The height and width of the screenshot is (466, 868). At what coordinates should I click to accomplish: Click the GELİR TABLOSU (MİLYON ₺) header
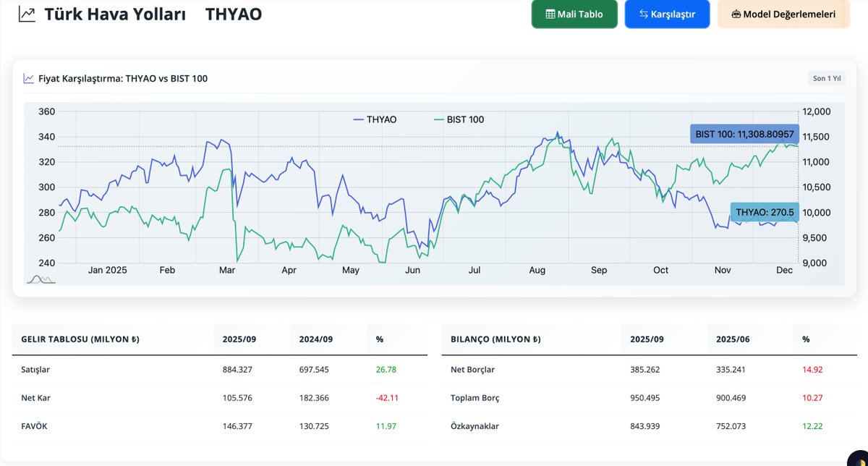click(x=80, y=339)
